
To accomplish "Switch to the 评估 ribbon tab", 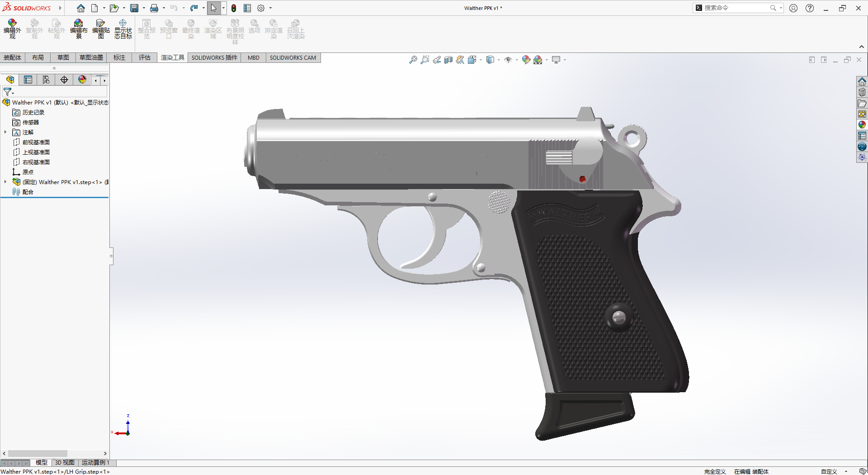I will tap(145, 57).
